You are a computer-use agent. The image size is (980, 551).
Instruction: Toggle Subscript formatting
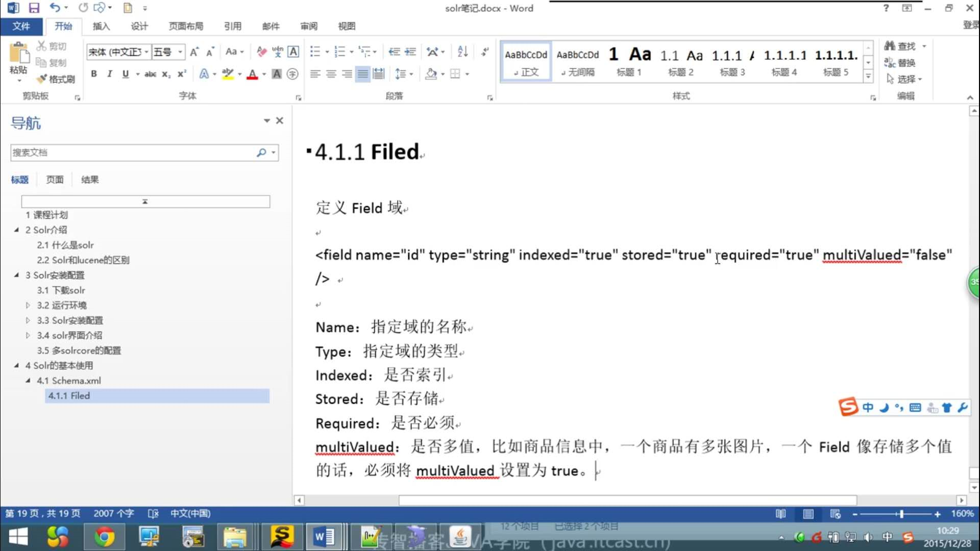166,74
